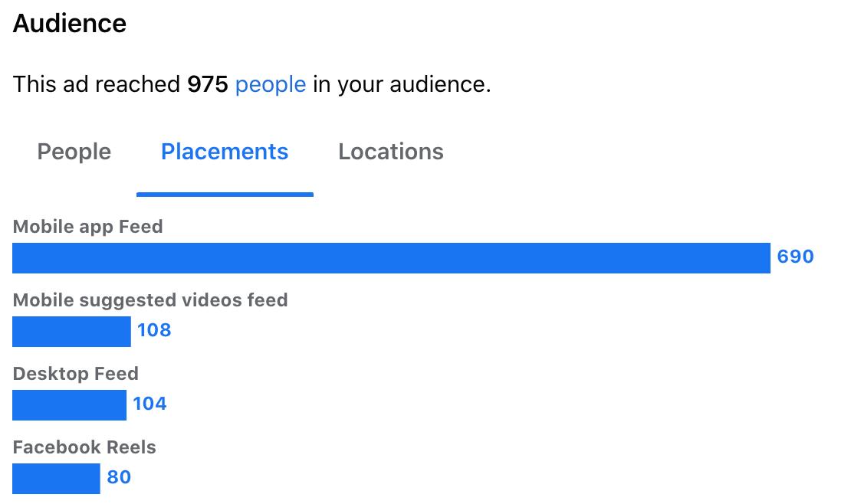Click the Audience heading
The height and width of the screenshot is (504, 851).
[70, 23]
